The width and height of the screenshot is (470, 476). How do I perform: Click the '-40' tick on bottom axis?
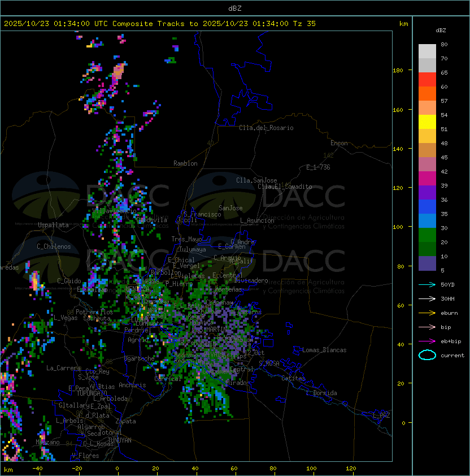[37, 469]
